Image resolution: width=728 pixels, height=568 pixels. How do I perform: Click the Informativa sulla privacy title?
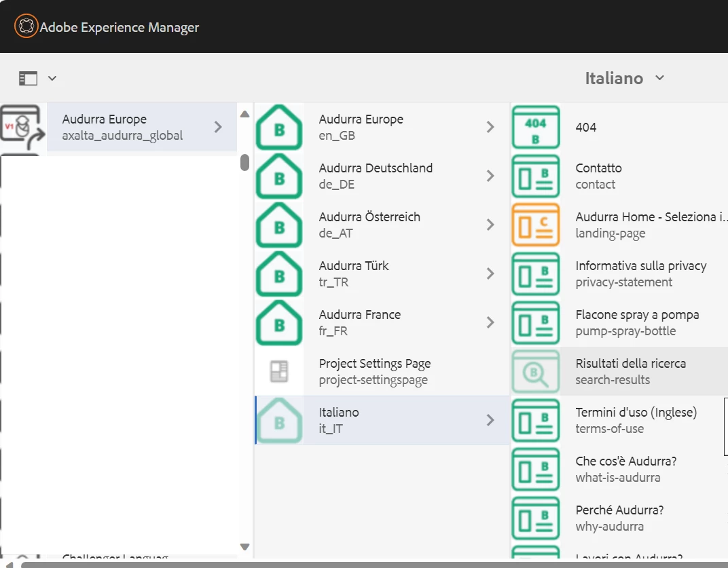point(640,266)
